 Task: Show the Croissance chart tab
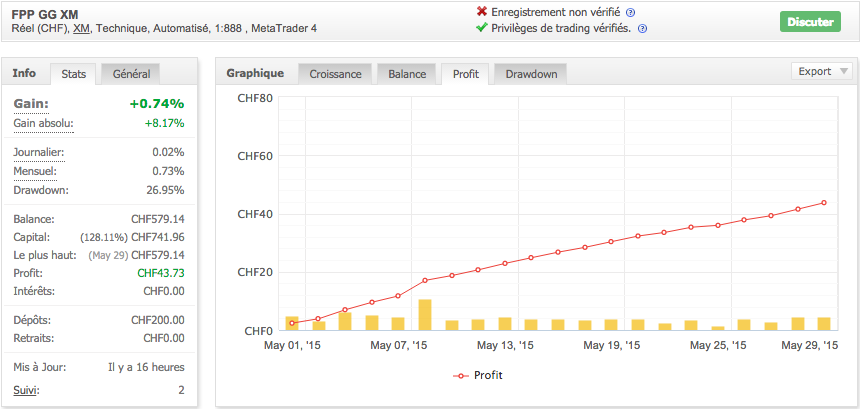335,74
